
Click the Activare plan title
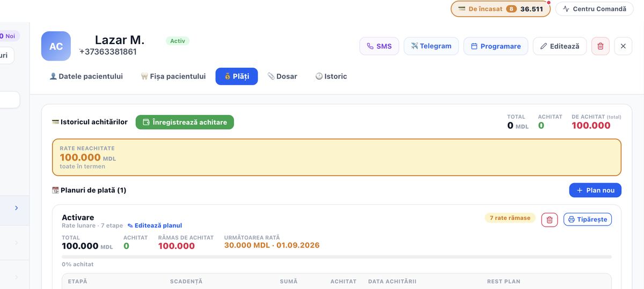tap(78, 218)
